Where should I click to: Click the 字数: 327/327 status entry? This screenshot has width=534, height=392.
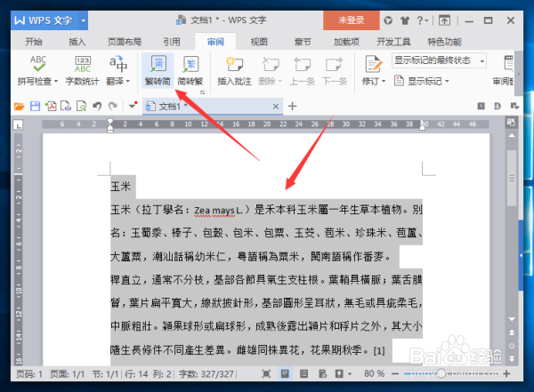tap(206, 374)
